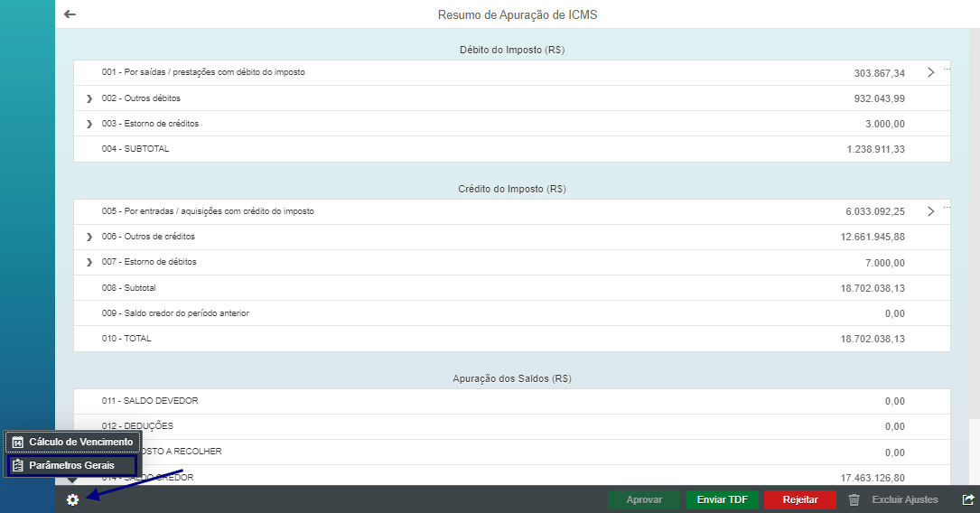Expand row 002 - Outros débitos
This screenshot has height=513, width=980.
click(x=89, y=98)
